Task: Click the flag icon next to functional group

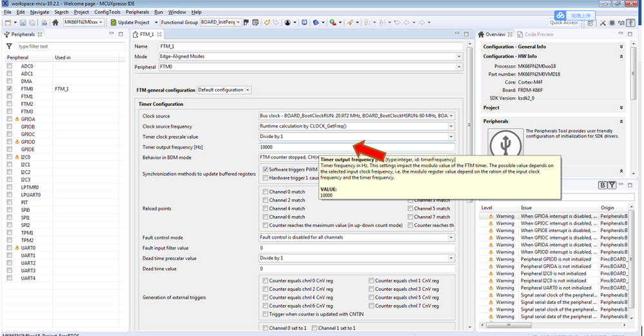Action: (x=246, y=23)
